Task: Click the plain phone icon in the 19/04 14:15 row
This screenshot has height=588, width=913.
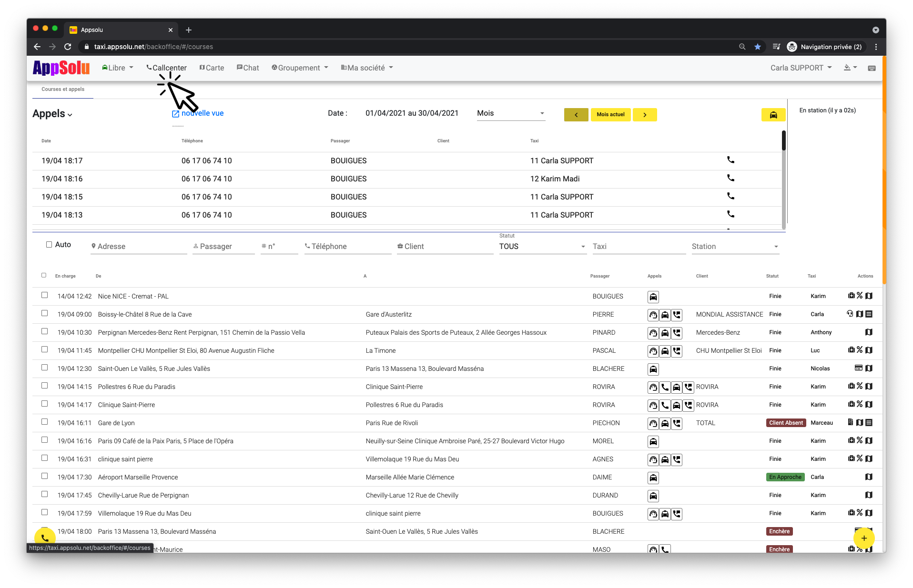Action: click(x=665, y=387)
